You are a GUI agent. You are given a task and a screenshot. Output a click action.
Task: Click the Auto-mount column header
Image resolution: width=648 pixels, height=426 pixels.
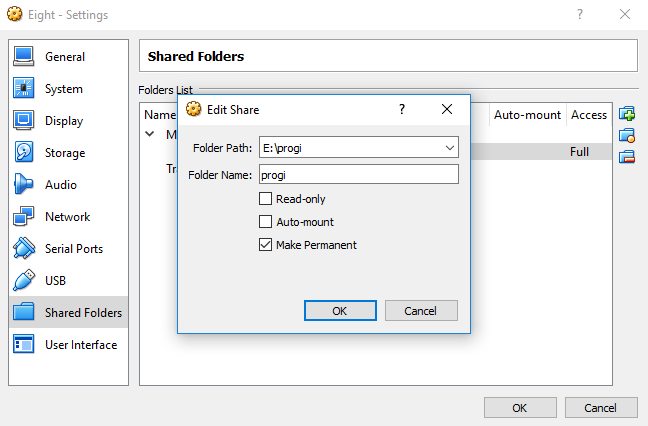pos(527,115)
